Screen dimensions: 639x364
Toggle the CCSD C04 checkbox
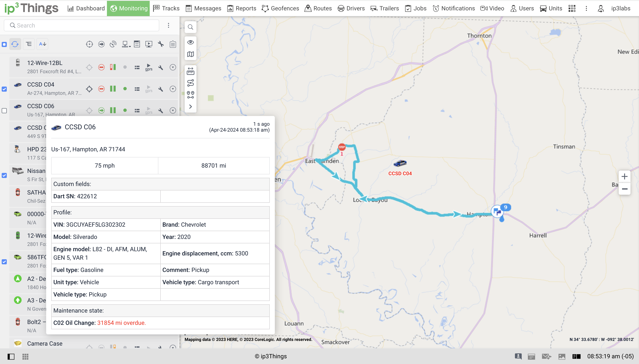4,89
